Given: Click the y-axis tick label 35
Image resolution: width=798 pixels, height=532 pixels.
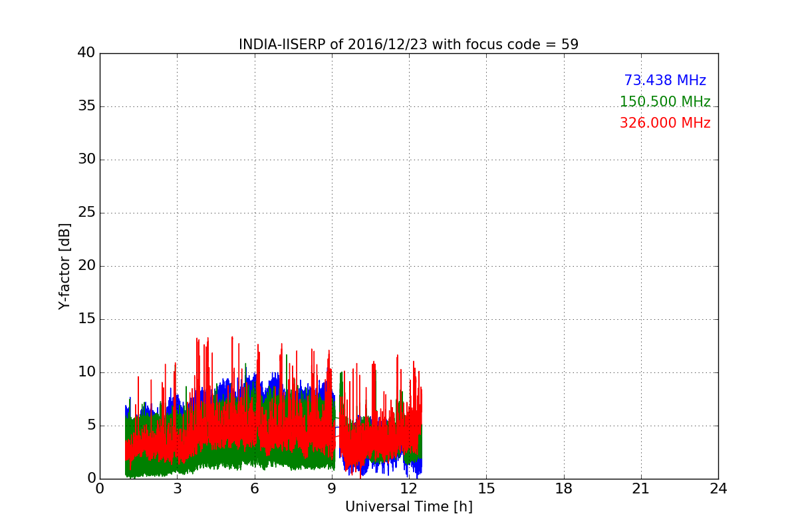Looking at the screenshot, I should tap(86, 106).
